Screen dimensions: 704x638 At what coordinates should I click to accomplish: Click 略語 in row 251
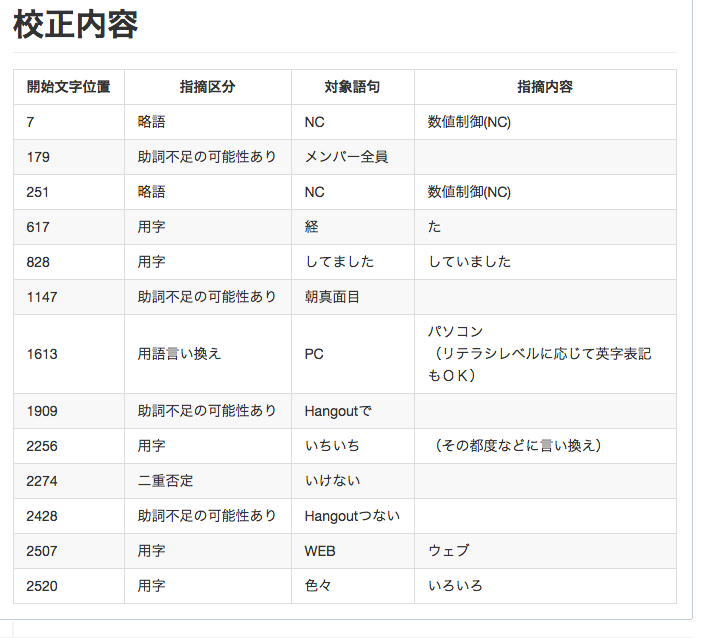tap(152, 192)
